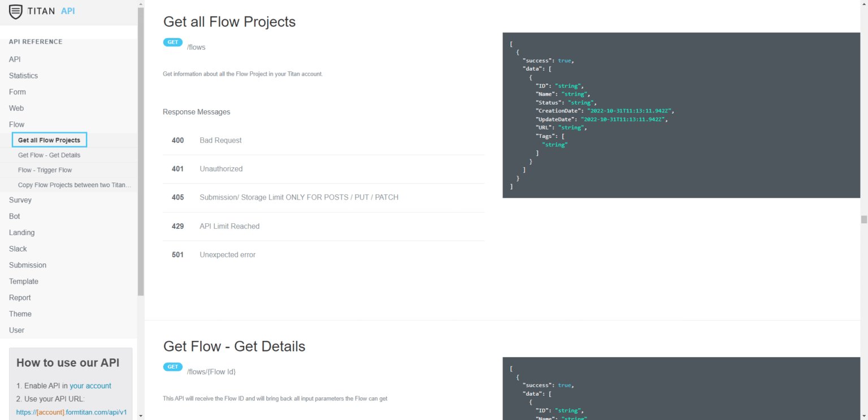Select Get all Flow Projects
This screenshot has width=868, height=420.
pos(49,140)
